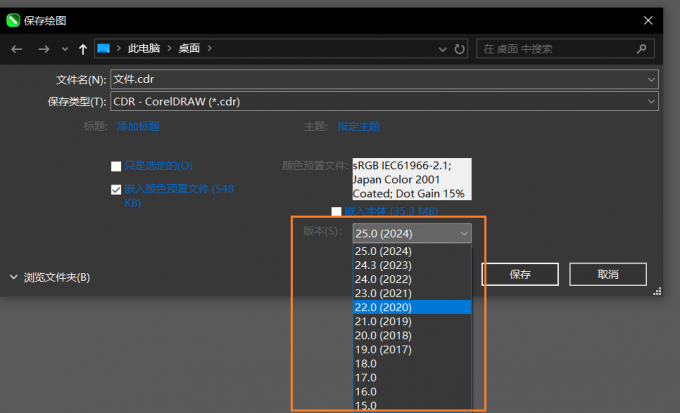Image resolution: width=680 pixels, height=413 pixels.
Task: Enable the 嵌入字体 checkbox
Action: pos(336,211)
